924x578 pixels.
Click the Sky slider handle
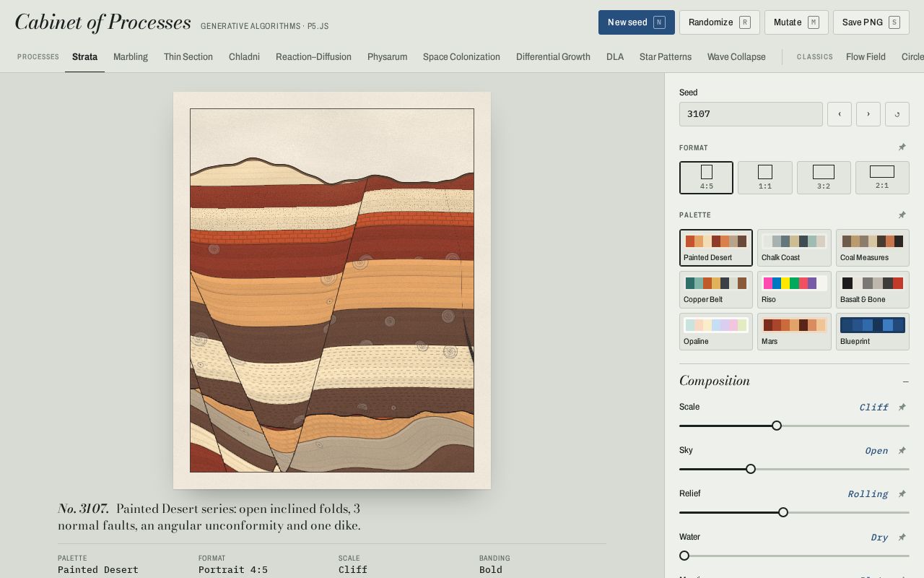click(751, 469)
